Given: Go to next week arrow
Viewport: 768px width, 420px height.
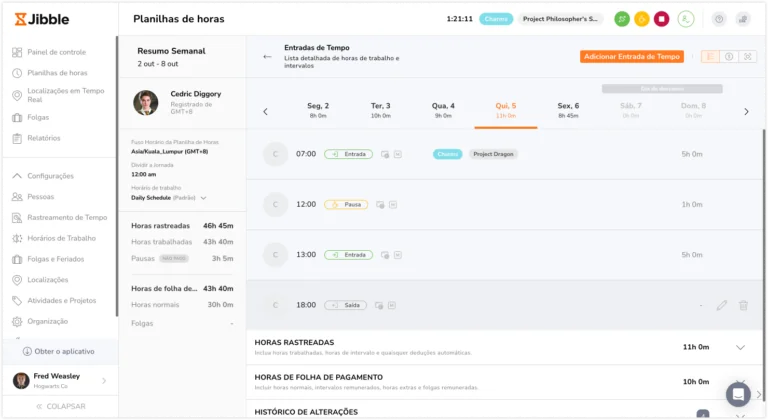Looking at the screenshot, I should (746, 112).
